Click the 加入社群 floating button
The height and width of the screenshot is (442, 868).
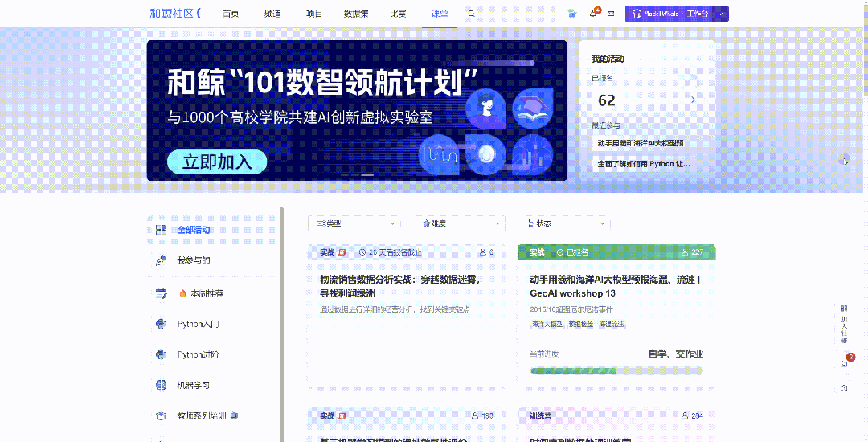(x=844, y=324)
